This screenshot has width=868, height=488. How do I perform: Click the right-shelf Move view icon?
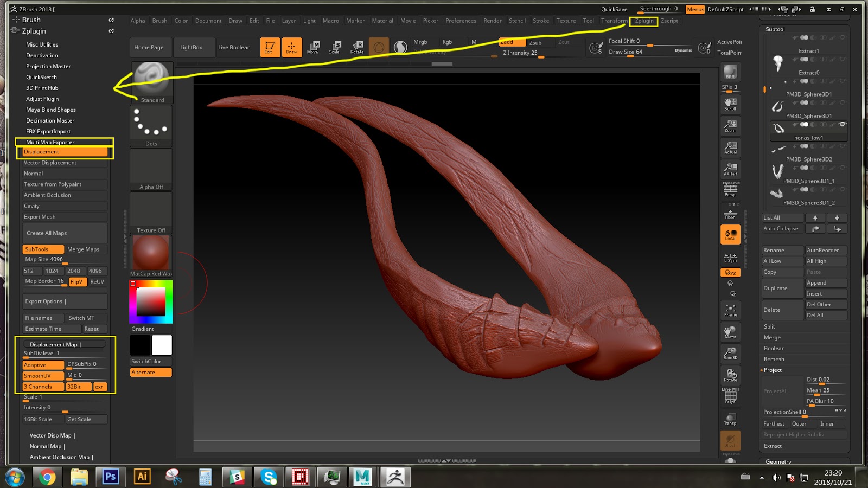coord(730,332)
